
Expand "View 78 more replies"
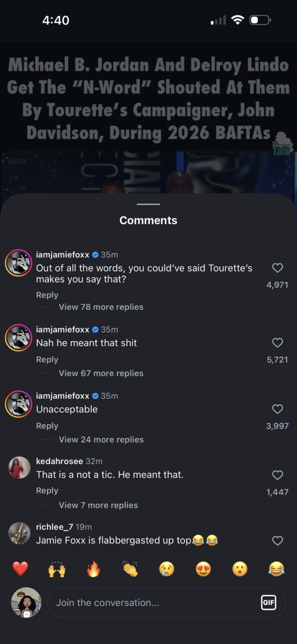[101, 306]
